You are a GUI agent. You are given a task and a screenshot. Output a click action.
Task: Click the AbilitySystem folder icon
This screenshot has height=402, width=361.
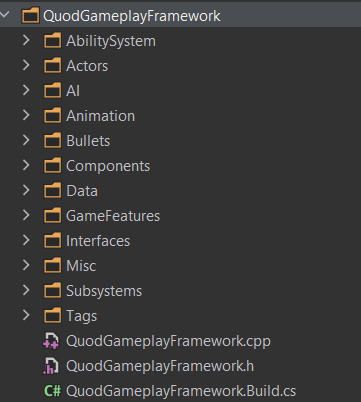(52, 41)
